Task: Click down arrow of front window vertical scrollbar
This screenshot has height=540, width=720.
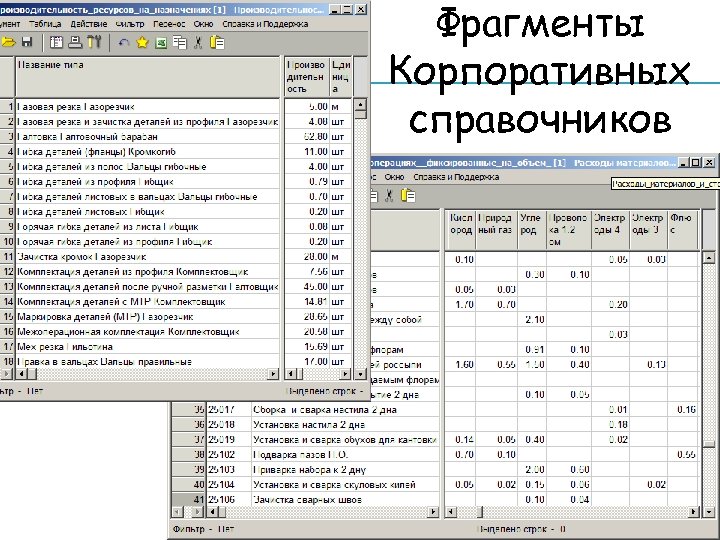Action: (x=360, y=374)
